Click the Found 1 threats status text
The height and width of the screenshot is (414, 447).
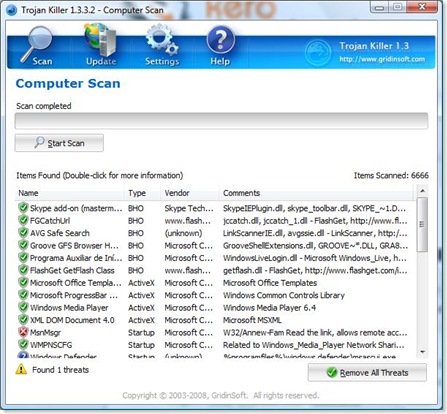(60, 370)
